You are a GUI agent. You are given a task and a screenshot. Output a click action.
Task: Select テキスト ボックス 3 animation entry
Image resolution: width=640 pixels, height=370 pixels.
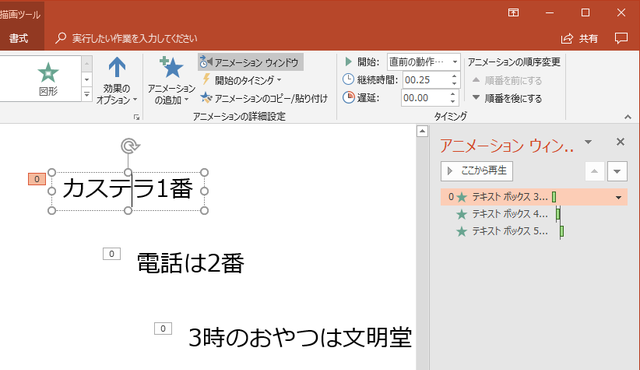(534, 197)
